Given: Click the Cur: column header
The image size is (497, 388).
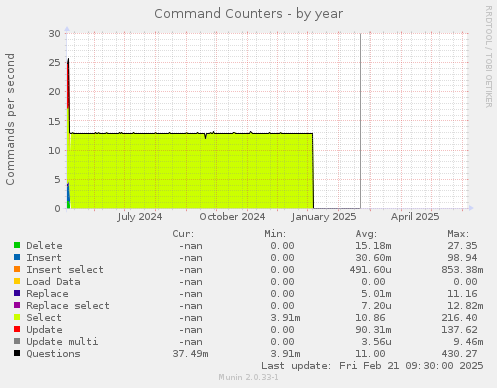Looking at the screenshot, I should (183, 234).
